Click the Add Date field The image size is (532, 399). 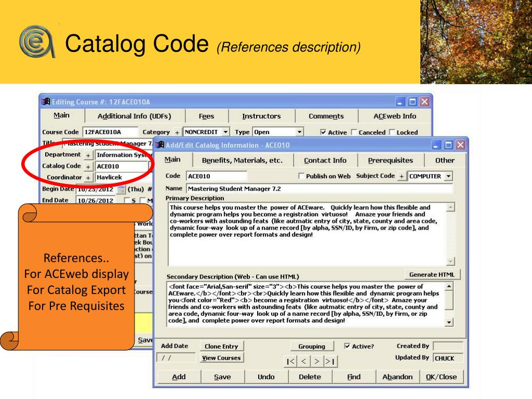coord(176,357)
